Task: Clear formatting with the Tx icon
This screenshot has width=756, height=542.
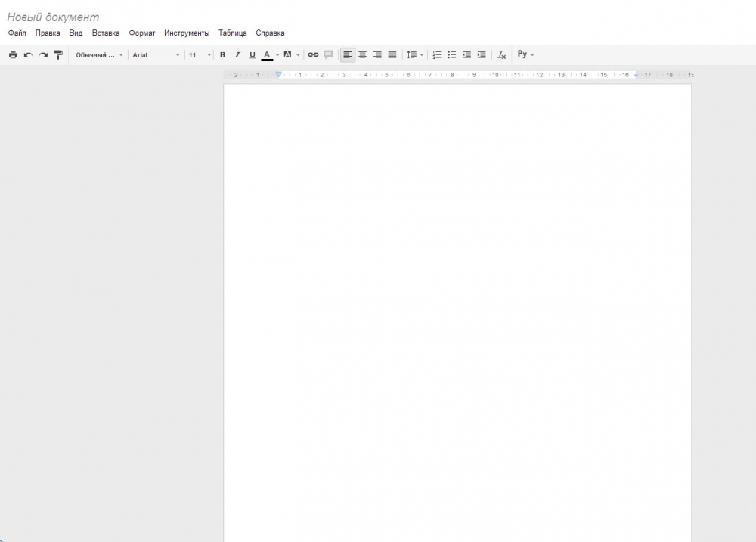Action: pos(501,55)
